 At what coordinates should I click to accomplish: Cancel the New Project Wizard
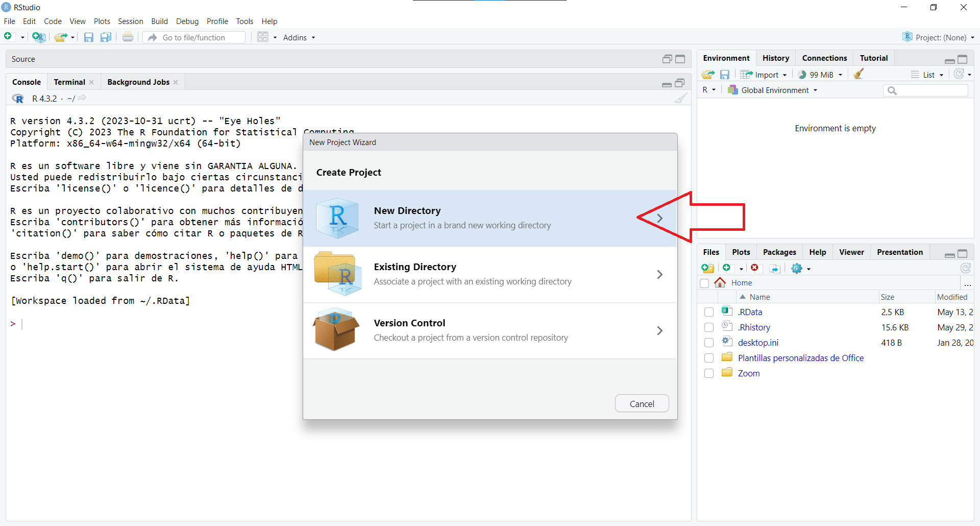(x=642, y=403)
